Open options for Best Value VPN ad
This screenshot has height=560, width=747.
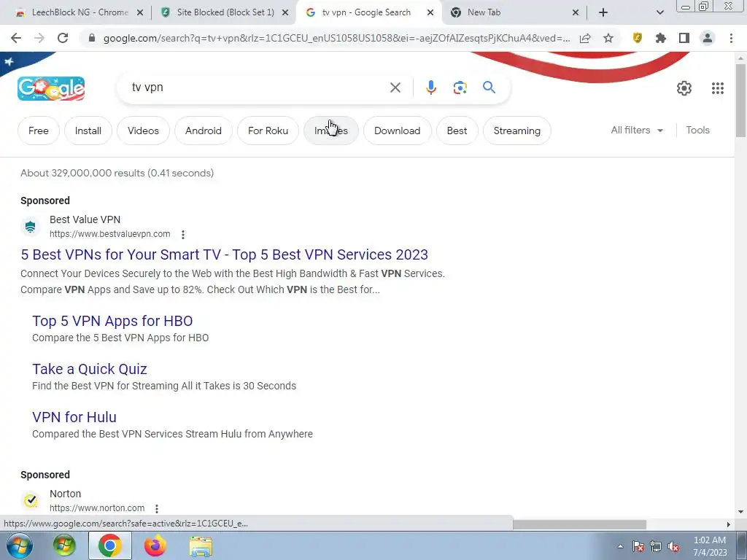[183, 234]
